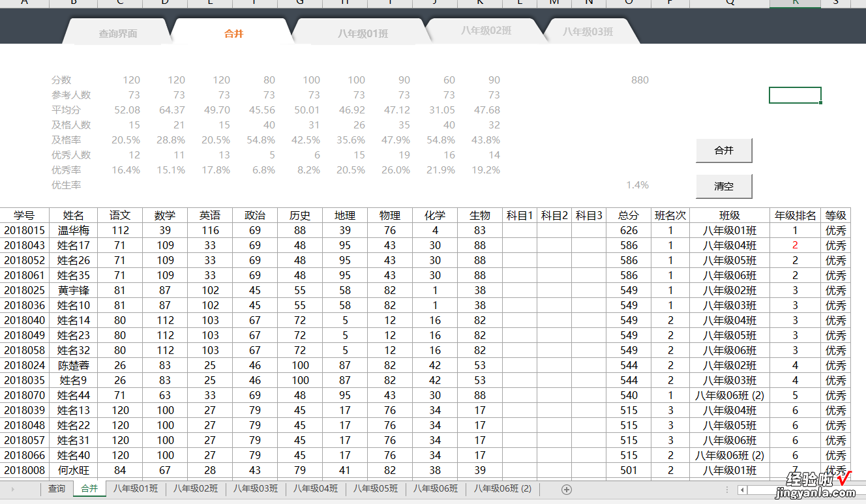The width and height of the screenshot is (866, 504).
Task: Click the 优生率 summary row label
Action: tap(66, 185)
